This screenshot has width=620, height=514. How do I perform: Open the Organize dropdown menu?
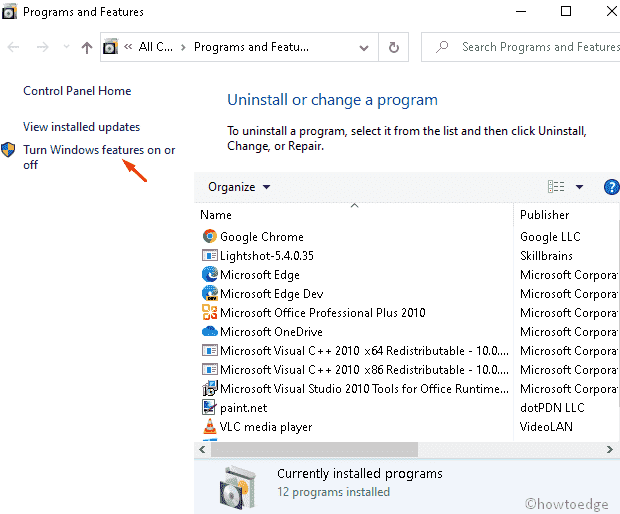239,187
